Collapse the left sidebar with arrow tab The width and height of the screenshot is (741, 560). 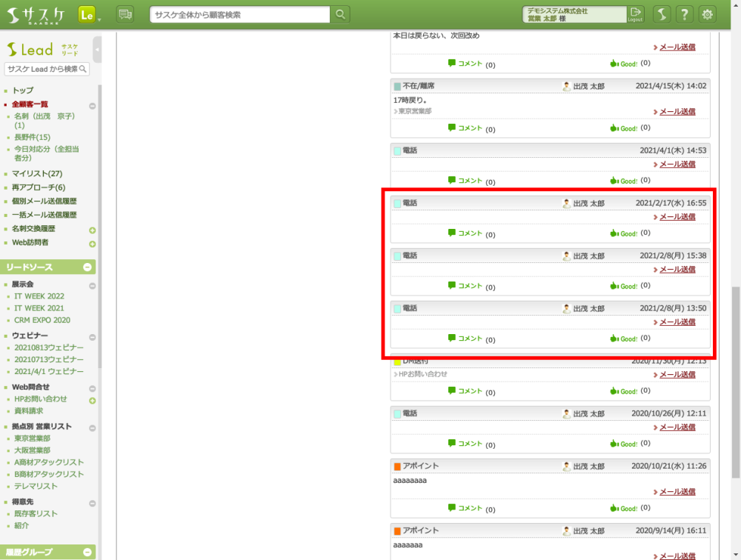tap(97, 50)
